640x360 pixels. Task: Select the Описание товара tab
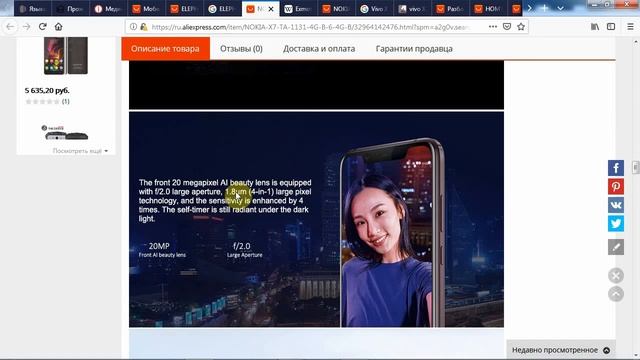pos(165,49)
